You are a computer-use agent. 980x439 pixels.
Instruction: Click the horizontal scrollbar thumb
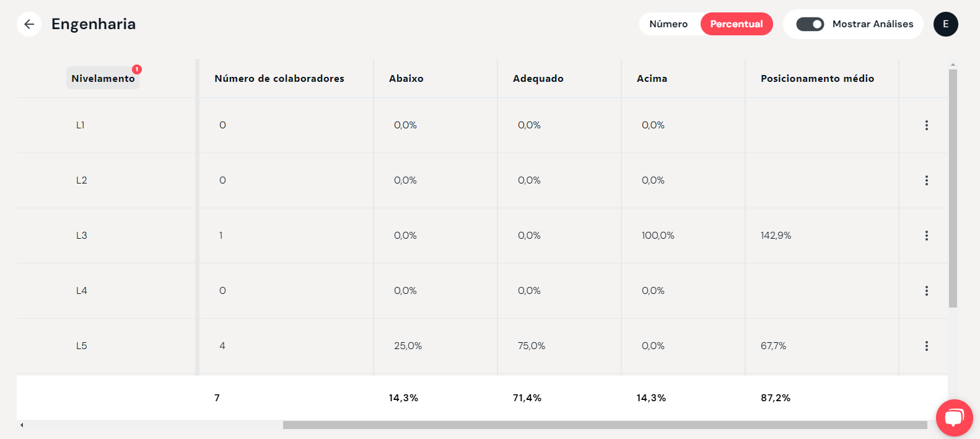tap(605, 425)
